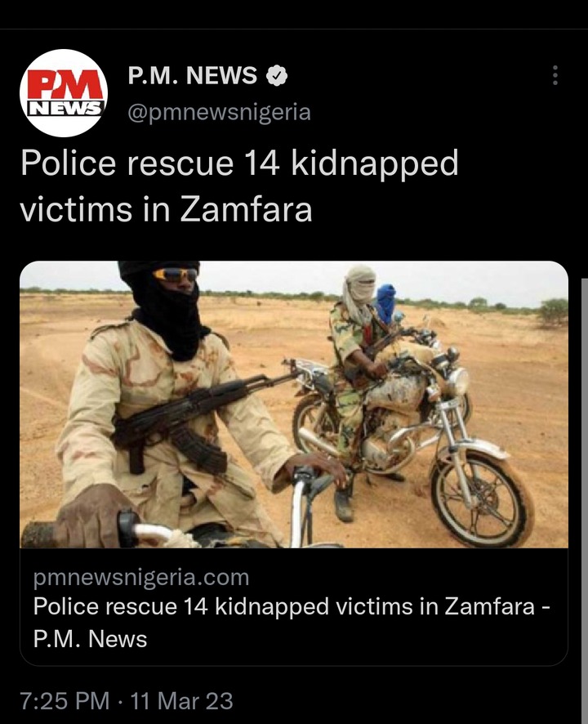Click the pmnewsnigeria.com domain in the card
The height and width of the screenshot is (724, 588).
tap(141, 578)
